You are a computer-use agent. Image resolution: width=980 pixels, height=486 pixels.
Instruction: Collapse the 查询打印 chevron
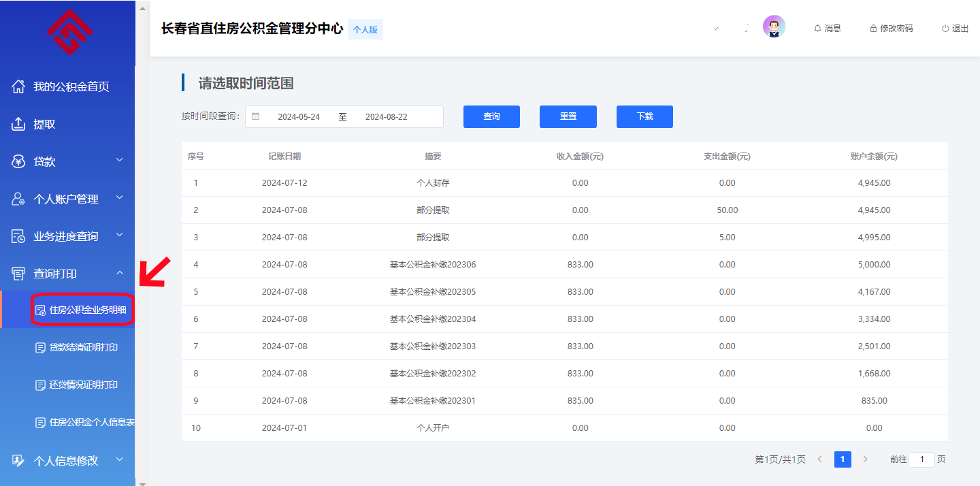(x=120, y=272)
